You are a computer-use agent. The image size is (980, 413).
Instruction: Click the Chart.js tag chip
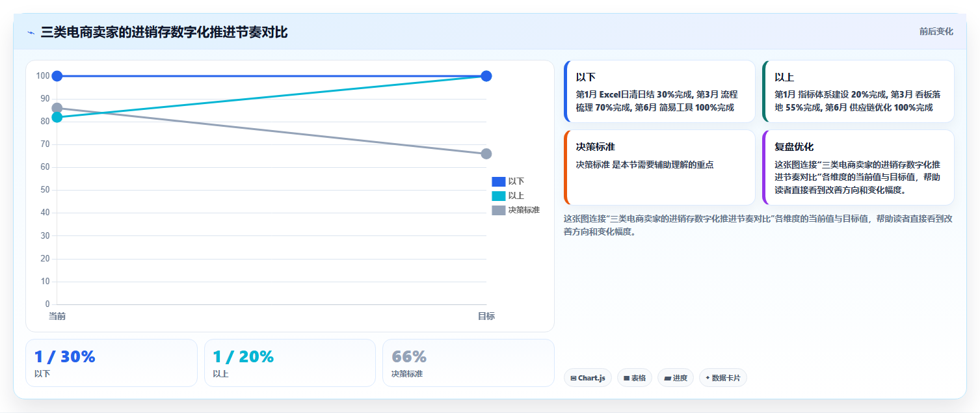click(x=588, y=378)
